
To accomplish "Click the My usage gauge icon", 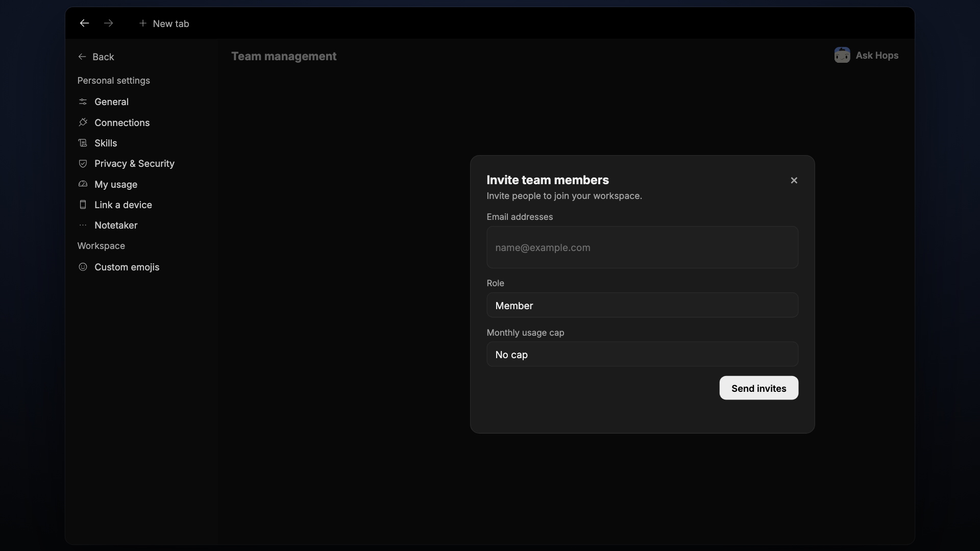I will pyautogui.click(x=83, y=184).
